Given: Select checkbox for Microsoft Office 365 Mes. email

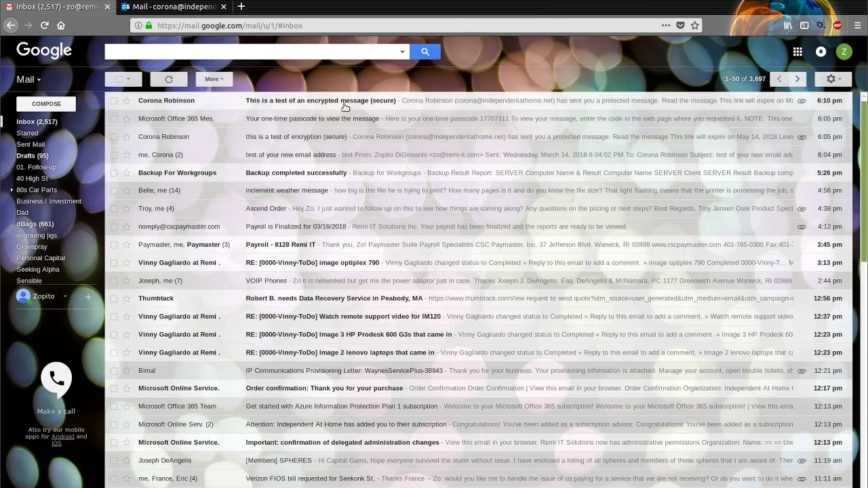Looking at the screenshot, I should click(x=114, y=119).
